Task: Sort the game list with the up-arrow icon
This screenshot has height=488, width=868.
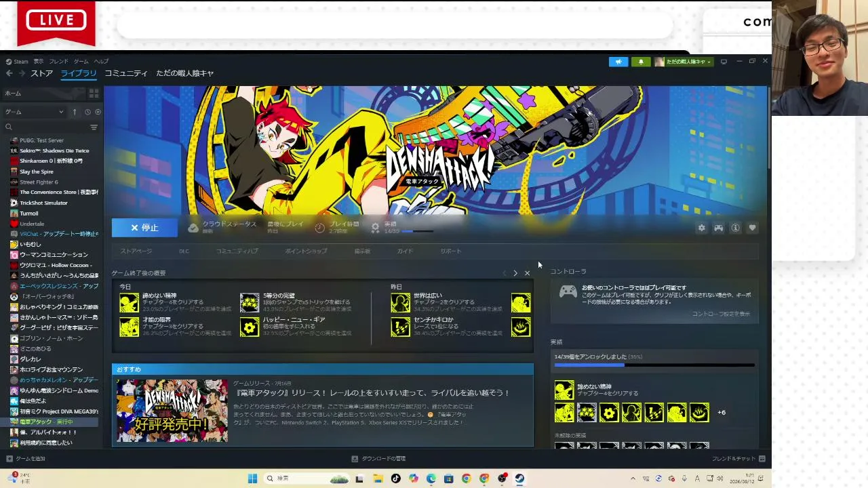Action: coord(75,112)
